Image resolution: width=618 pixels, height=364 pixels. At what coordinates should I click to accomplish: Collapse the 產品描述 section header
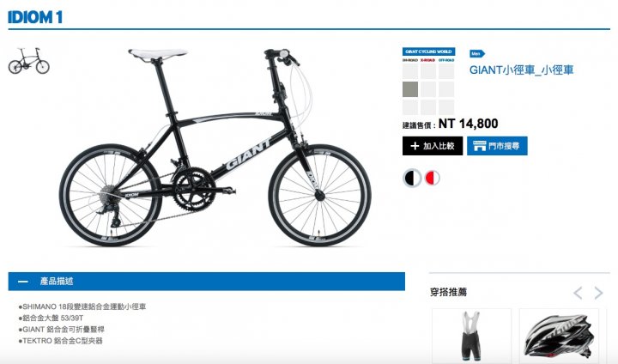[207, 282]
